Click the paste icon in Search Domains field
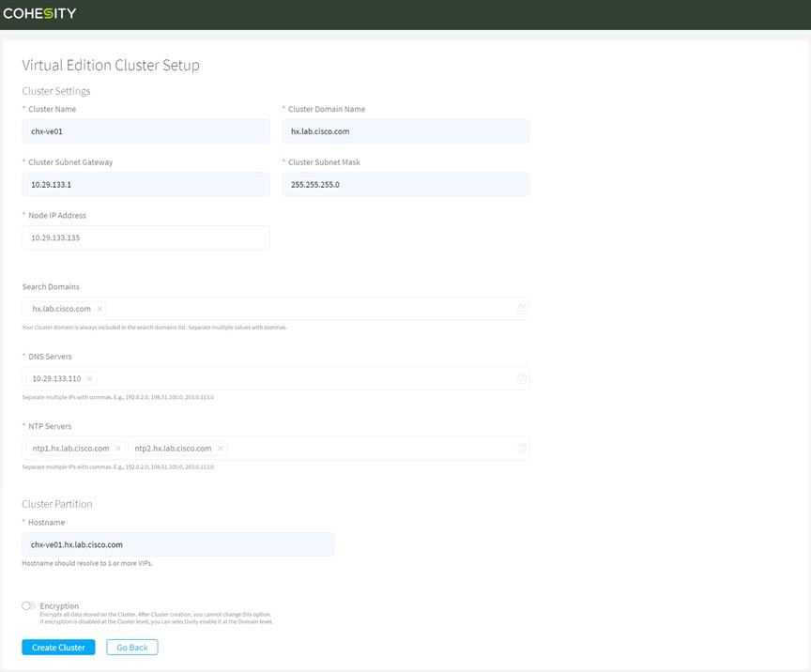This screenshot has width=811, height=672. (x=521, y=309)
